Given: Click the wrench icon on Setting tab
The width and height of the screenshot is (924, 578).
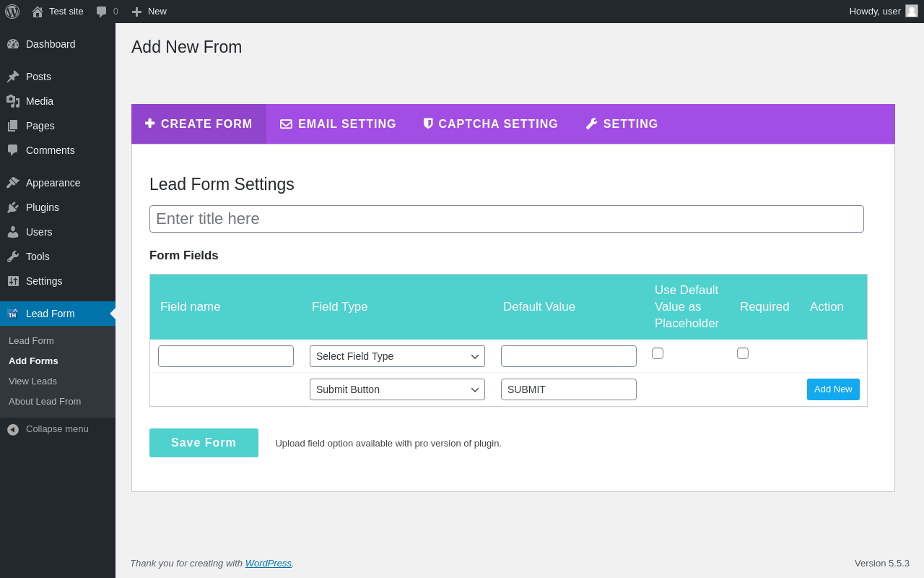Looking at the screenshot, I should 591,124.
